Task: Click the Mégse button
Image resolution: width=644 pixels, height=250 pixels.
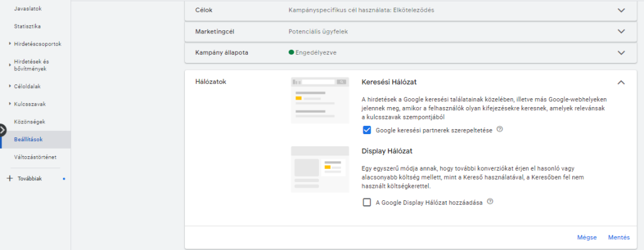Action: click(x=587, y=237)
